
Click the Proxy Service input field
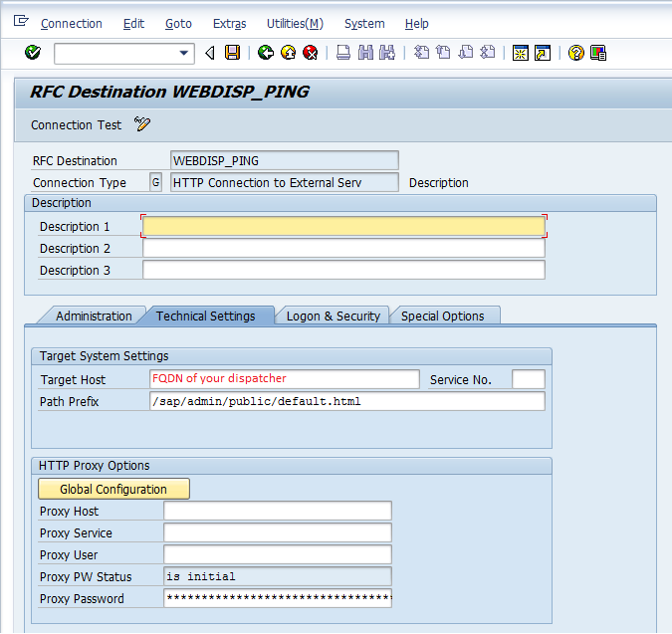(x=278, y=532)
